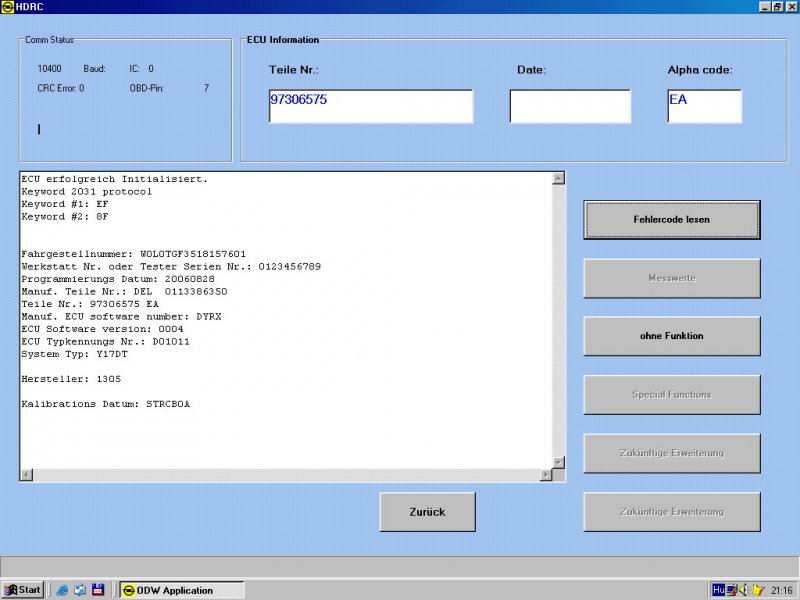800x600 pixels.
Task: Focus the Alpha code field
Action: [x=704, y=106]
